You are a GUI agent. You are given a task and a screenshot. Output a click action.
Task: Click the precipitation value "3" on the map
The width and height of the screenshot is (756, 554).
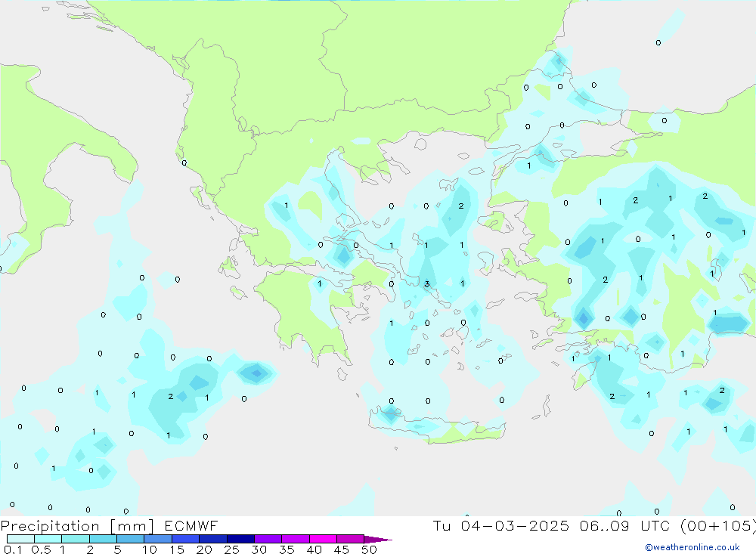426,284
